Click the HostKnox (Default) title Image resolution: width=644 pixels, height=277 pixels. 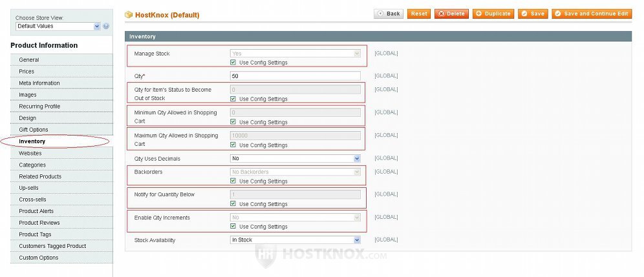(x=167, y=15)
